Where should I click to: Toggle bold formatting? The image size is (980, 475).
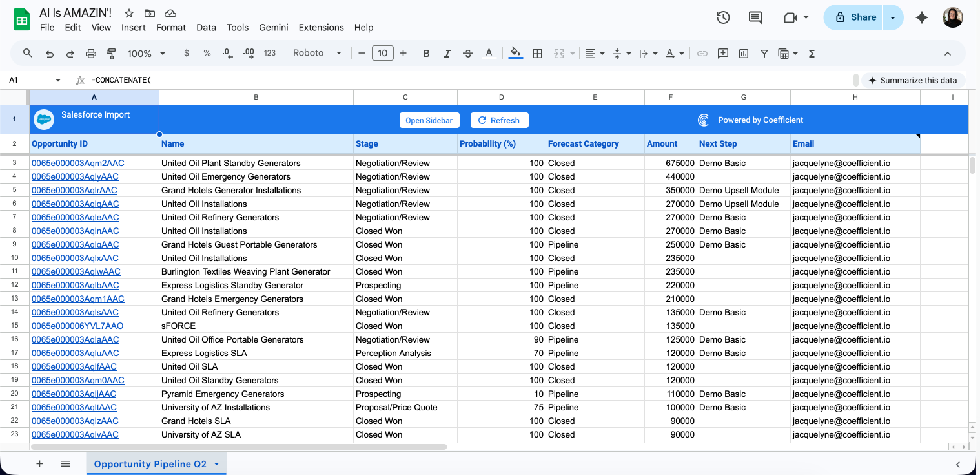tap(426, 53)
